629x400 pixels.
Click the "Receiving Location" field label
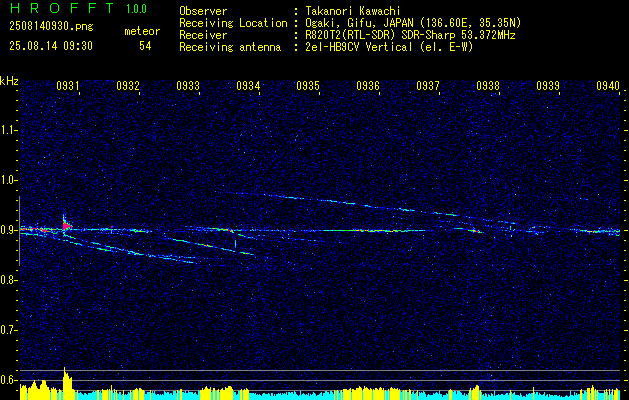pos(233,23)
